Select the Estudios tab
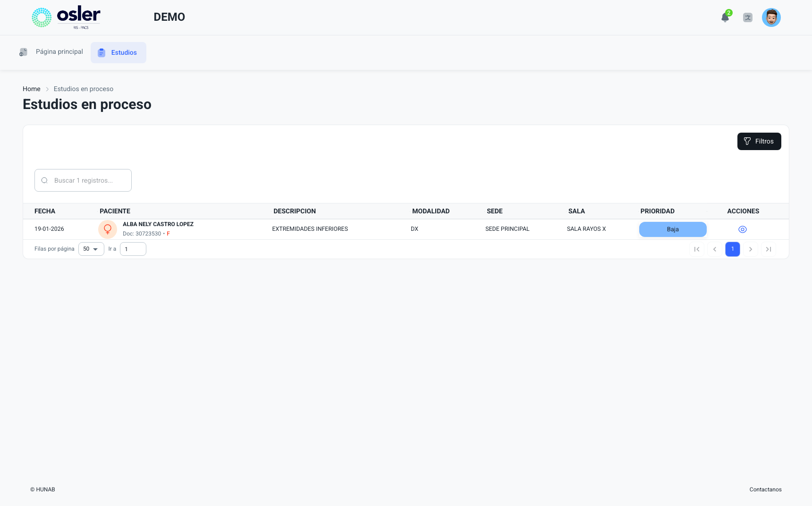 [x=118, y=52]
